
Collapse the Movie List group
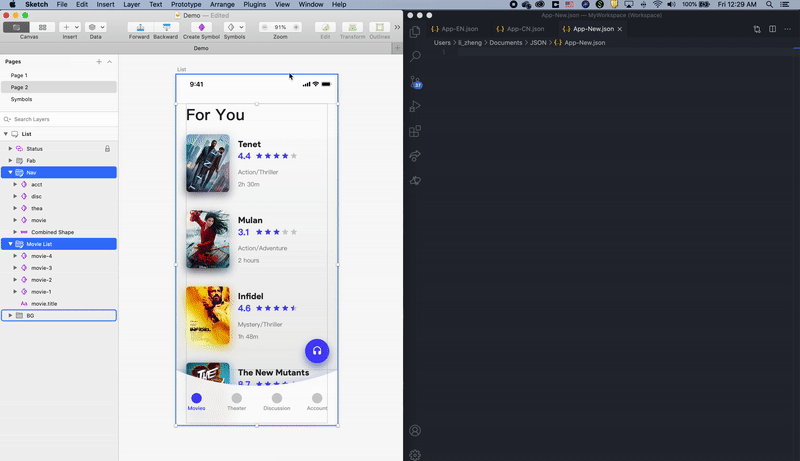[10, 244]
